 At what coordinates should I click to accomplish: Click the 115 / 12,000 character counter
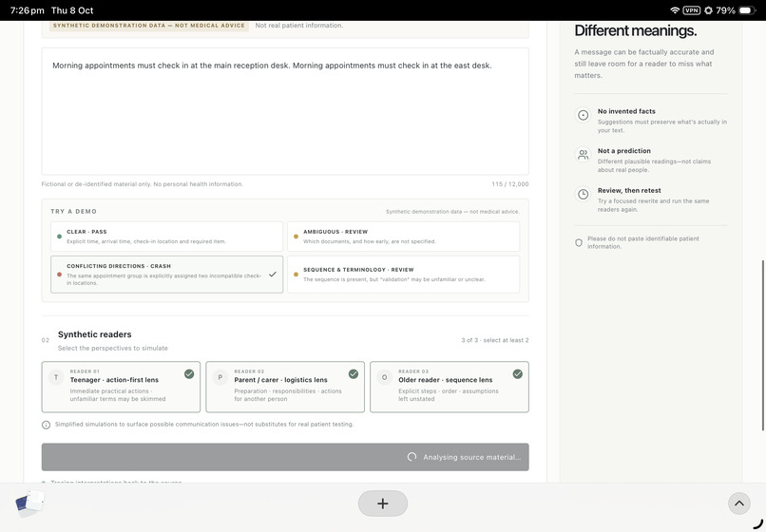click(510, 184)
